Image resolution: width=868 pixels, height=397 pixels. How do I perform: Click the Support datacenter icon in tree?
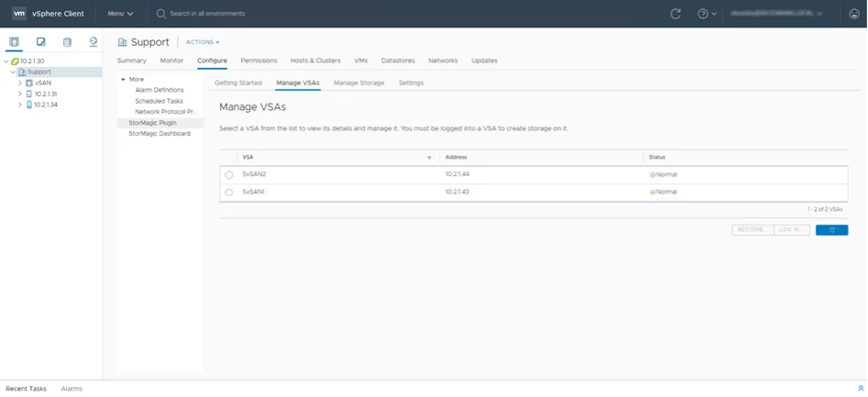tap(22, 72)
